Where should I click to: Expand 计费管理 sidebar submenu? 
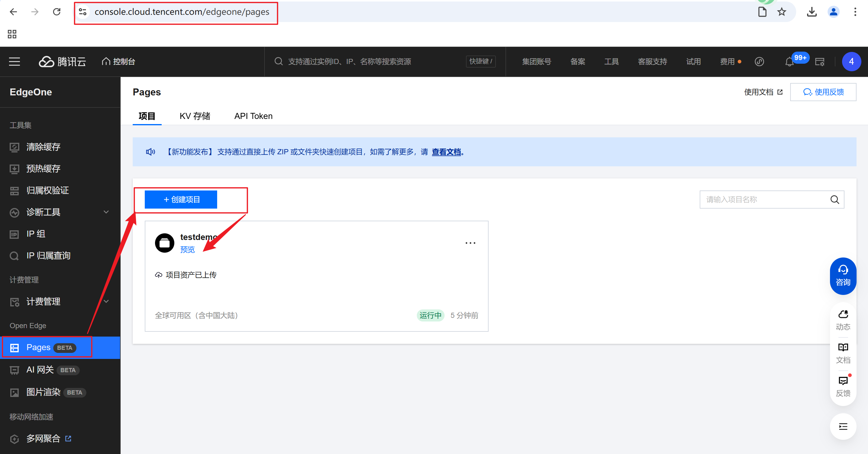point(106,301)
